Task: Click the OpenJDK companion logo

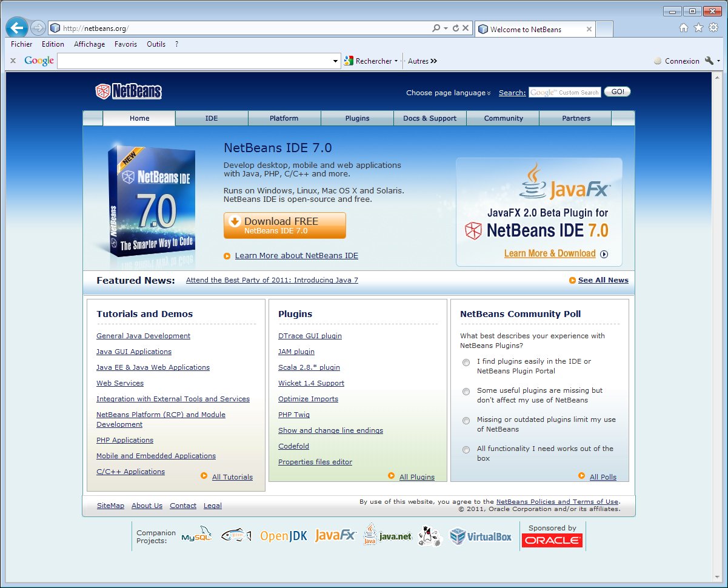Action: coord(284,536)
